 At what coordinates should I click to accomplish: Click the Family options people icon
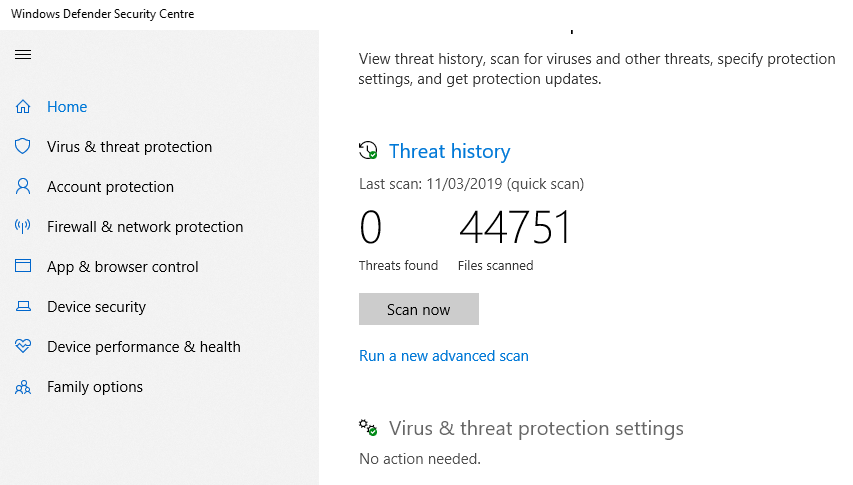pos(23,387)
